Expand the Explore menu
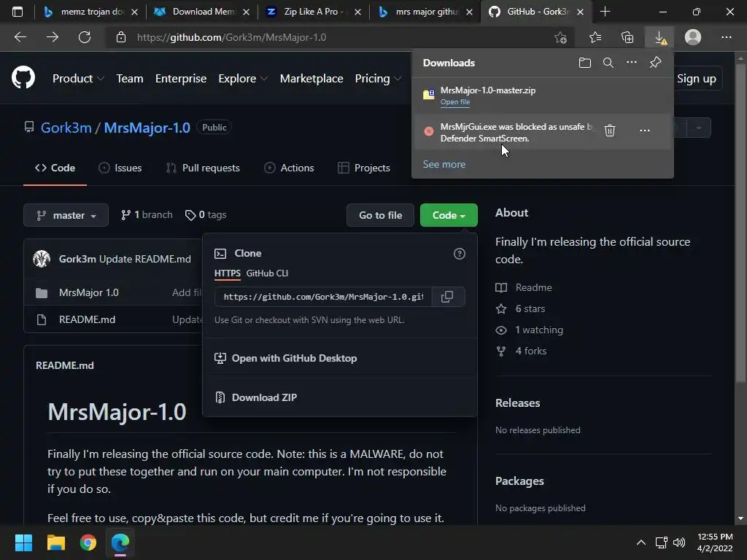The height and width of the screenshot is (560, 747). pyautogui.click(x=243, y=79)
